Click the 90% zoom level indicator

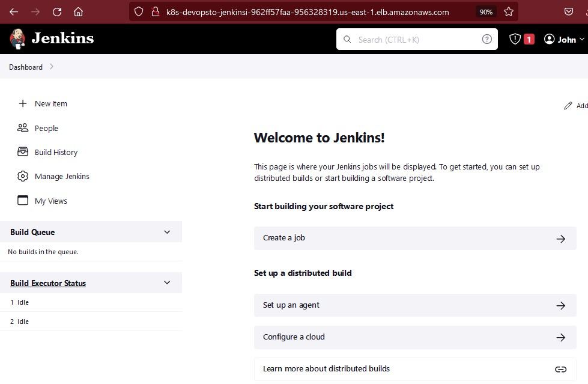click(486, 12)
